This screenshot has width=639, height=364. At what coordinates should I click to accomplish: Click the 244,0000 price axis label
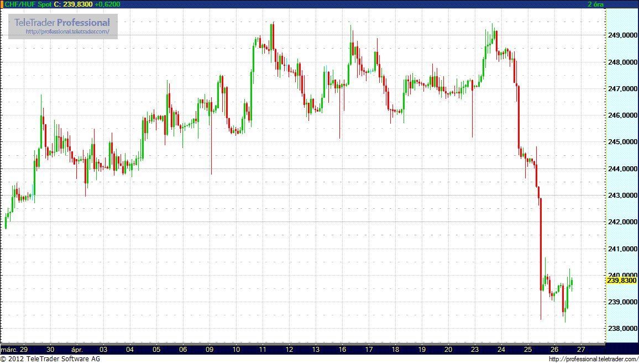click(x=623, y=168)
